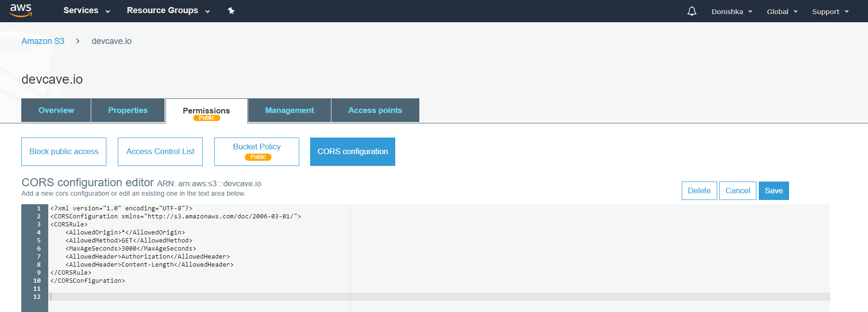Expand the Services dropdown menu
This screenshot has width=868, height=312.
point(87,10)
